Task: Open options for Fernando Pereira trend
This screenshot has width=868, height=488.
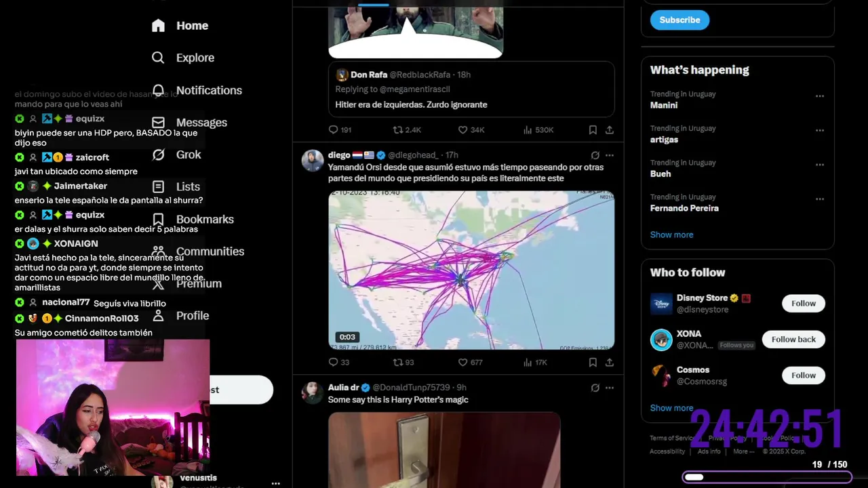Action: [820, 199]
